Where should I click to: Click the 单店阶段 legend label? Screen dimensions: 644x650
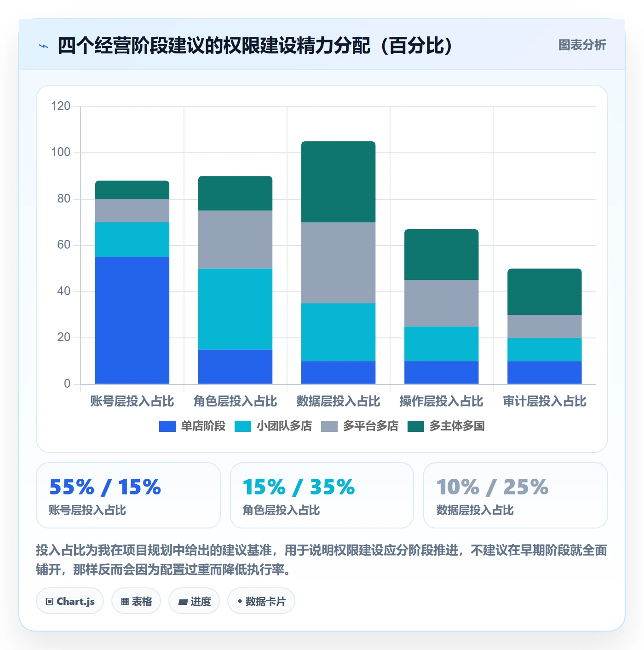203,426
